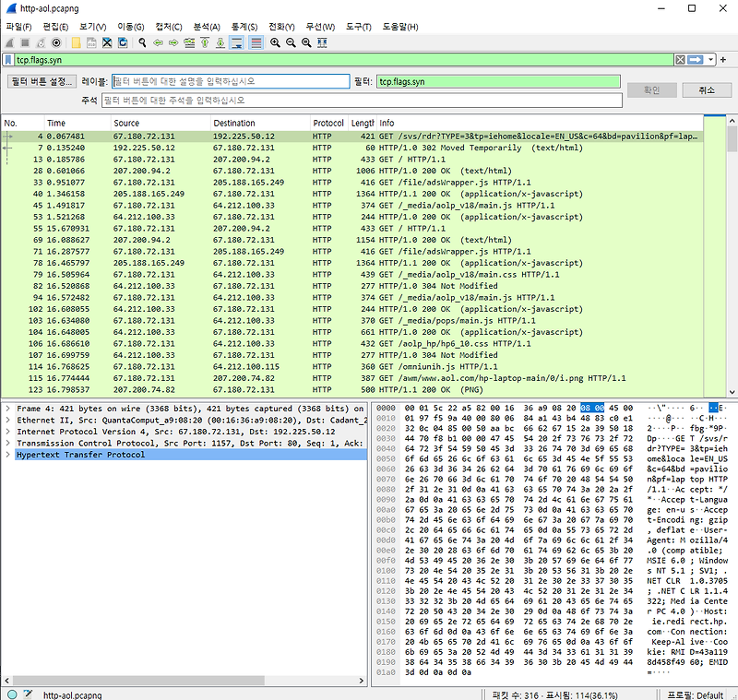
Task: Click the resize columns to contents icon
Action: (x=322, y=42)
